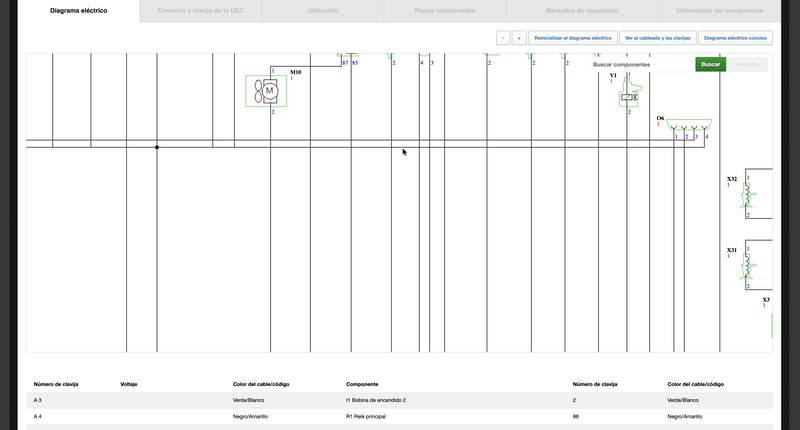Click the V1 component label

[x=613, y=75]
